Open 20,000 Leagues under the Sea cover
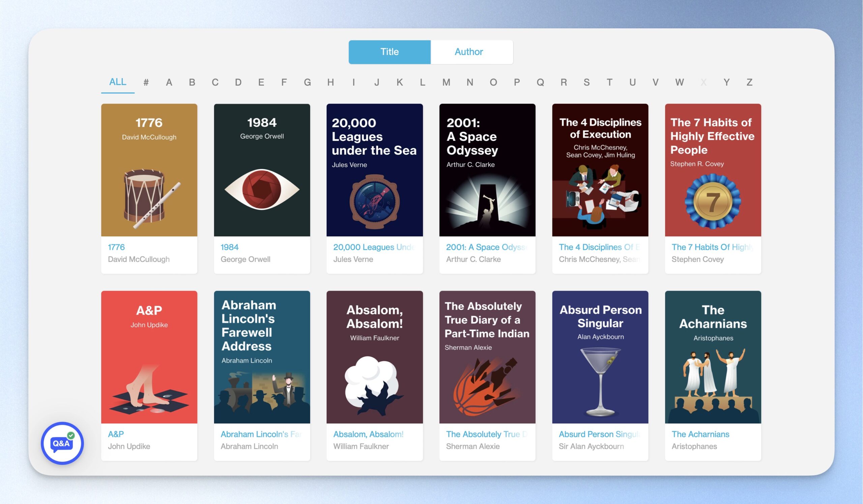This screenshot has height=504, width=863. (x=375, y=170)
